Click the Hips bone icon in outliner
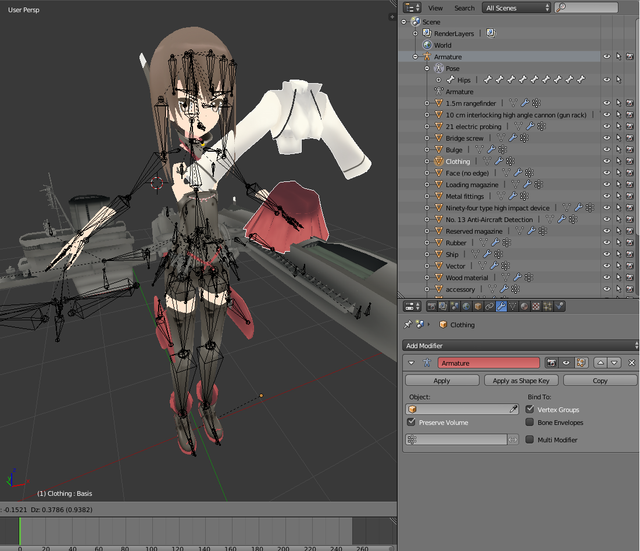The image size is (640, 551). tap(451, 80)
